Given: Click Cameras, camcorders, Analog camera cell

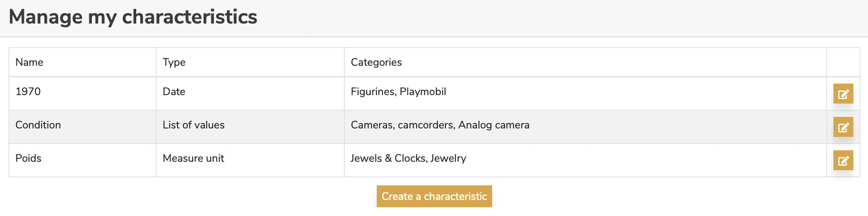Looking at the screenshot, I should [x=585, y=127].
